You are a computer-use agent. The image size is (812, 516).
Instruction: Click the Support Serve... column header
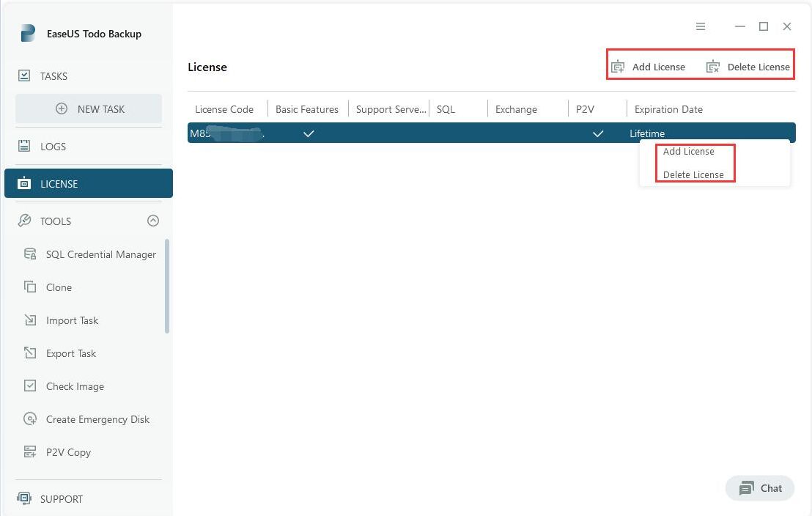(391, 109)
